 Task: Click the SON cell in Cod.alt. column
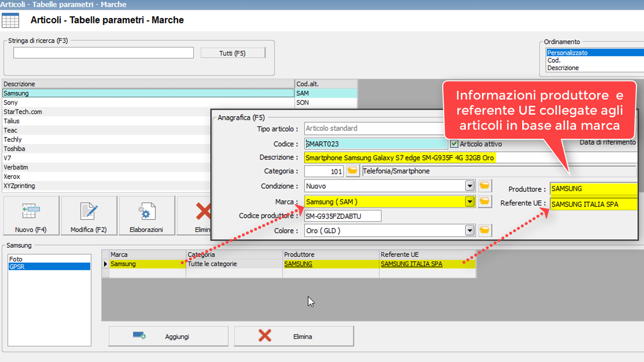pyautogui.click(x=326, y=103)
